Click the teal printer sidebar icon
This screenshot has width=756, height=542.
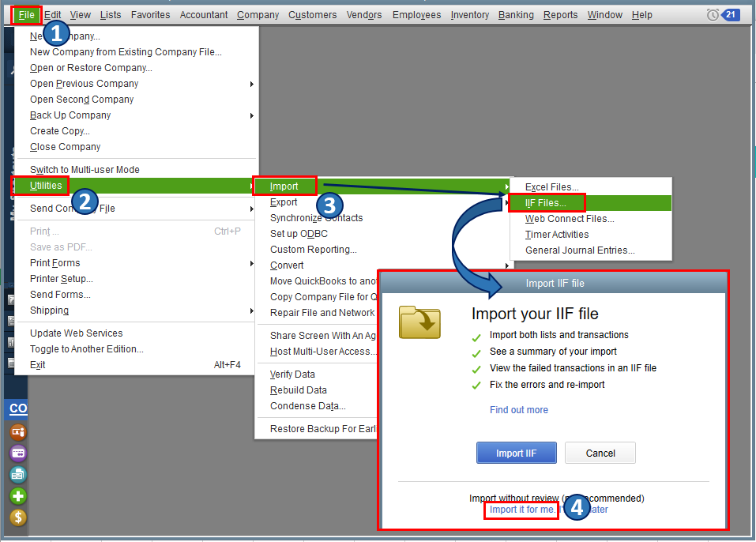[18, 475]
